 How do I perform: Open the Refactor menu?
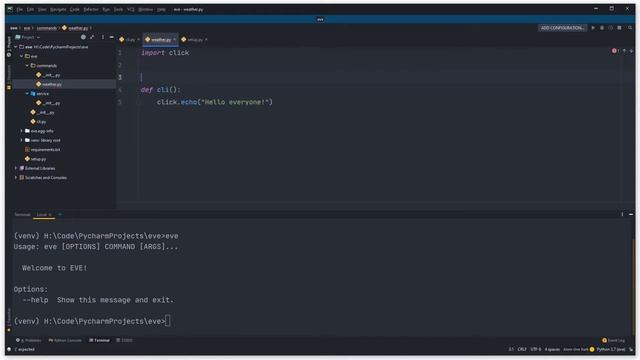[91, 9]
